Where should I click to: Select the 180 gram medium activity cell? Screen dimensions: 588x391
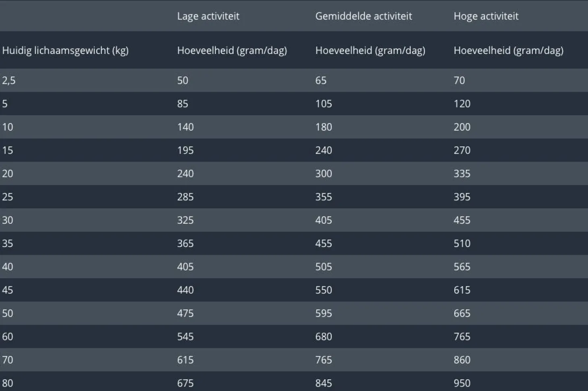tap(323, 127)
